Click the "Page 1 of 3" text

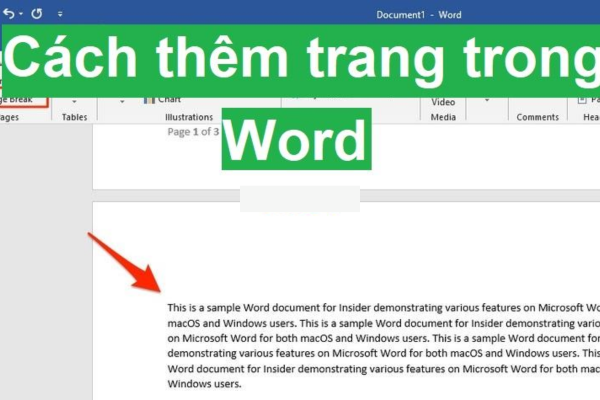coord(193,132)
